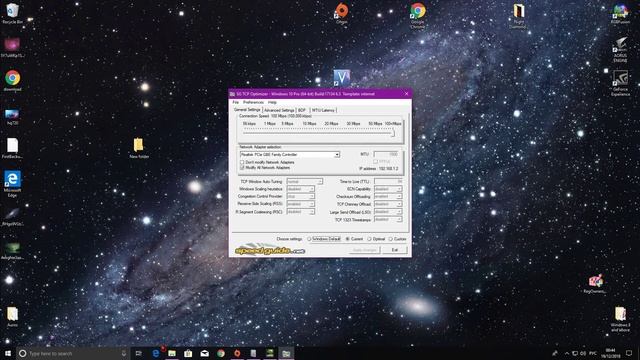Open the Large Send Offload (LSO) dropdown
The width and height of the screenshot is (640, 360).
[388, 212]
